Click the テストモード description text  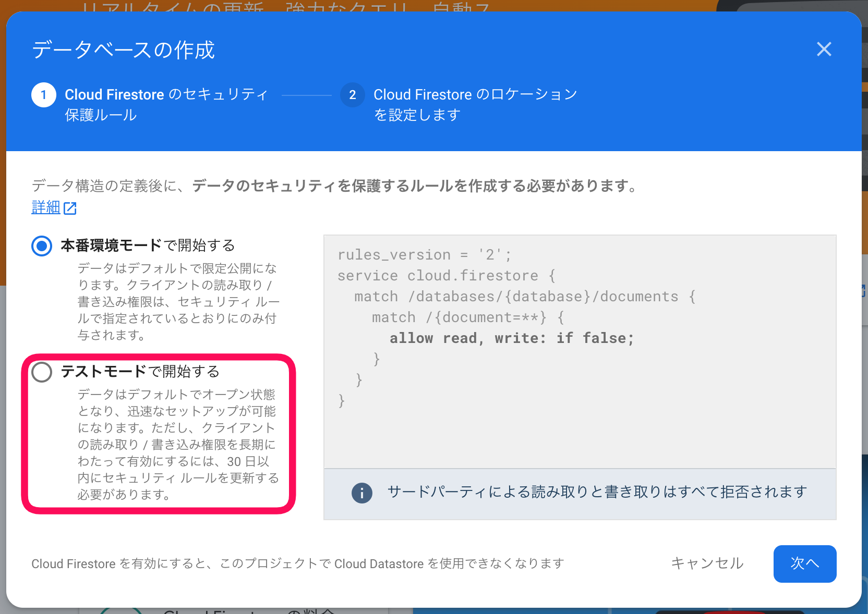(x=178, y=445)
